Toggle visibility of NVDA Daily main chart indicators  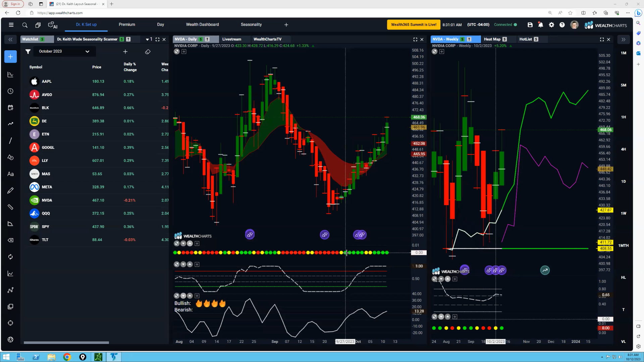point(177,52)
